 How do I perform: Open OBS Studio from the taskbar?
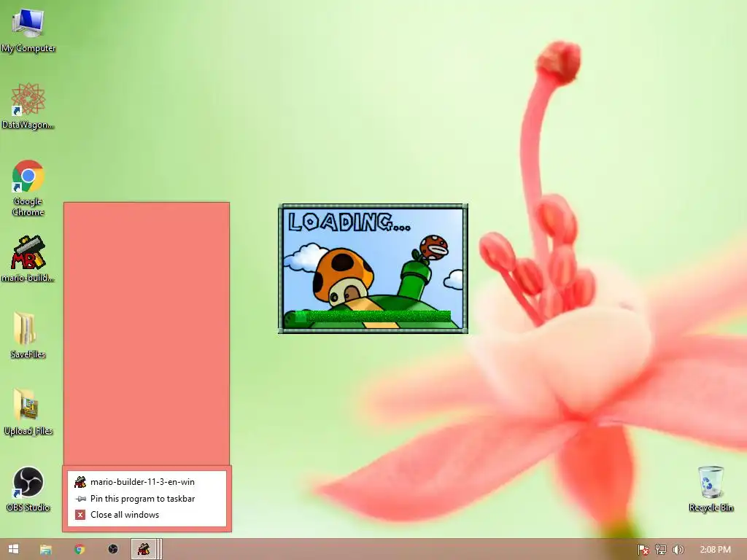tap(113, 549)
